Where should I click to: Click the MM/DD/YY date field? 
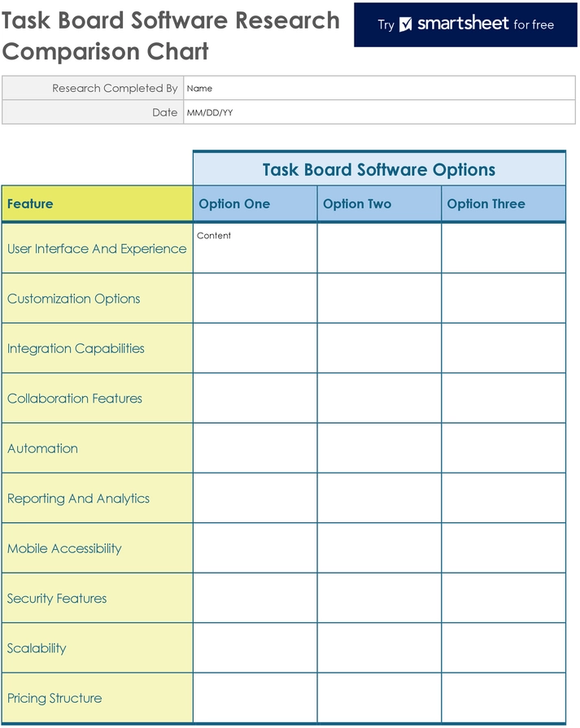(379, 112)
